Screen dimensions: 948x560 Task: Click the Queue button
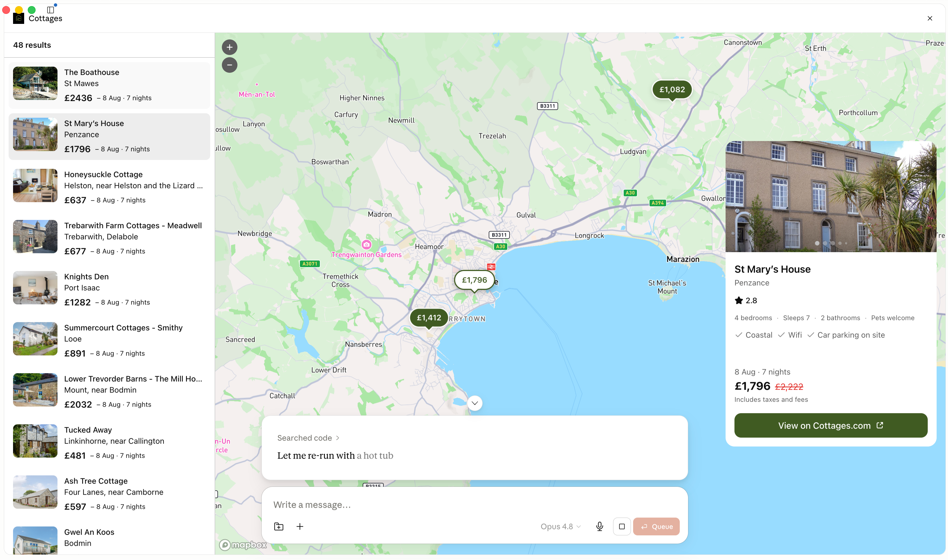[656, 526]
